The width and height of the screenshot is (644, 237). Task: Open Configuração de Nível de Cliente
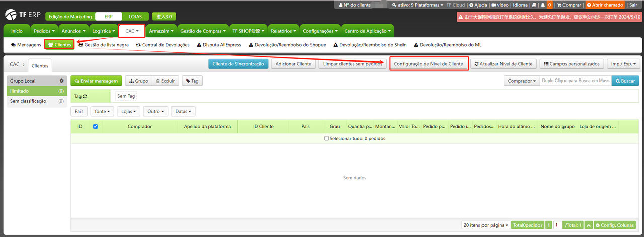click(x=429, y=64)
